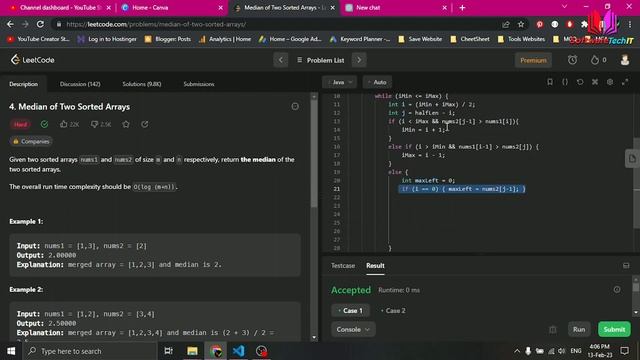Click the thumbs up like icon

click(x=64, y=124)
